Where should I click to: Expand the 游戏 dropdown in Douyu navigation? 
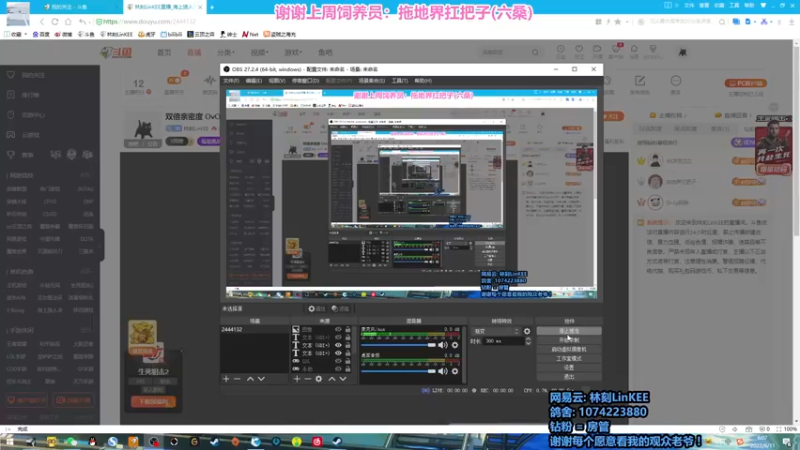point(293,53)
